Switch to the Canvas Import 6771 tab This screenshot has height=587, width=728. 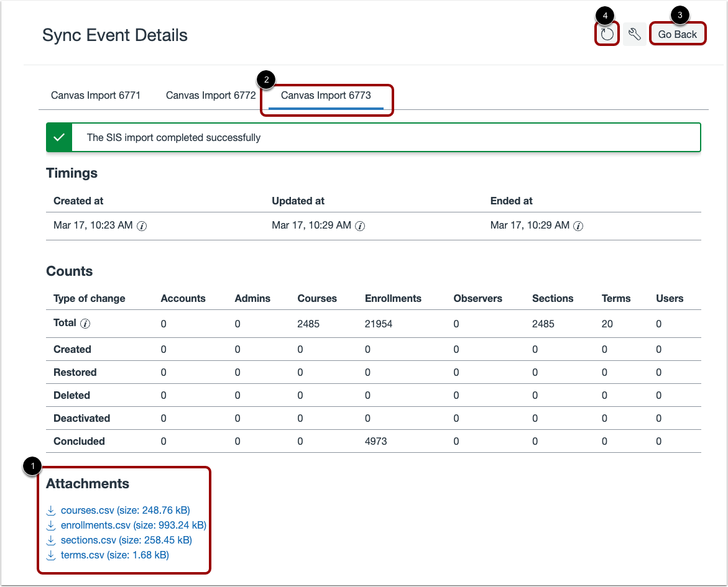point(95,95)
